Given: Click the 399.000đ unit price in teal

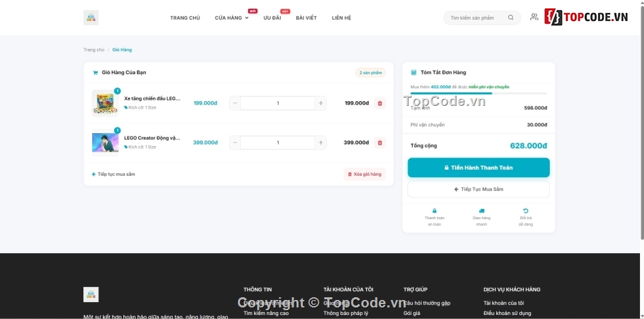Looking at the screenshot, I should pos(205,143).
